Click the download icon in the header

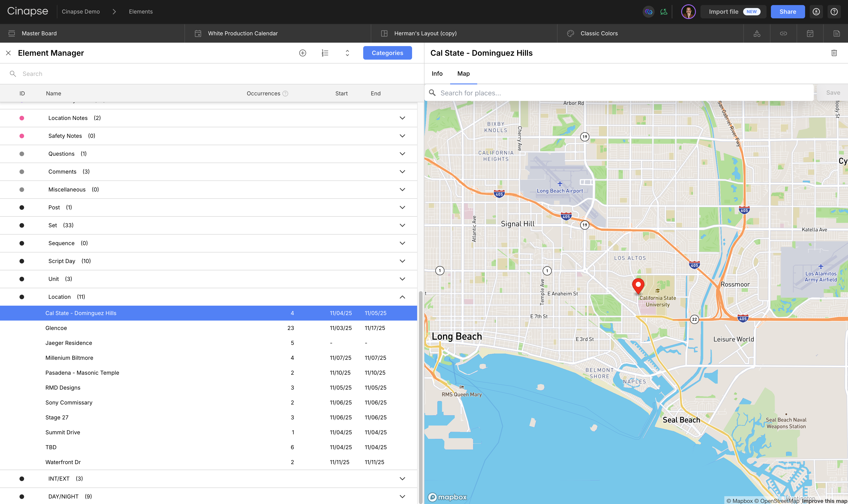816,11
